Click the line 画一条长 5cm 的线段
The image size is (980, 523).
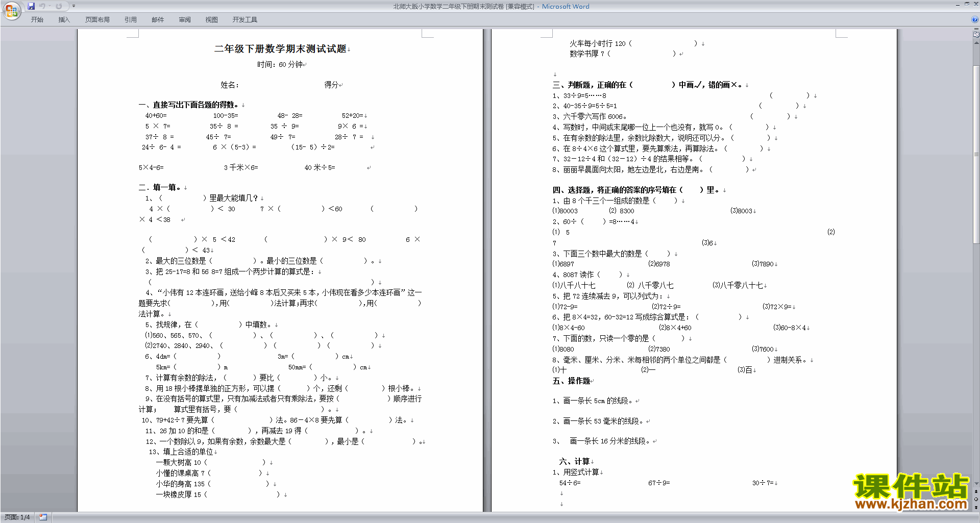pyautogui.click(x=593, y=401)
